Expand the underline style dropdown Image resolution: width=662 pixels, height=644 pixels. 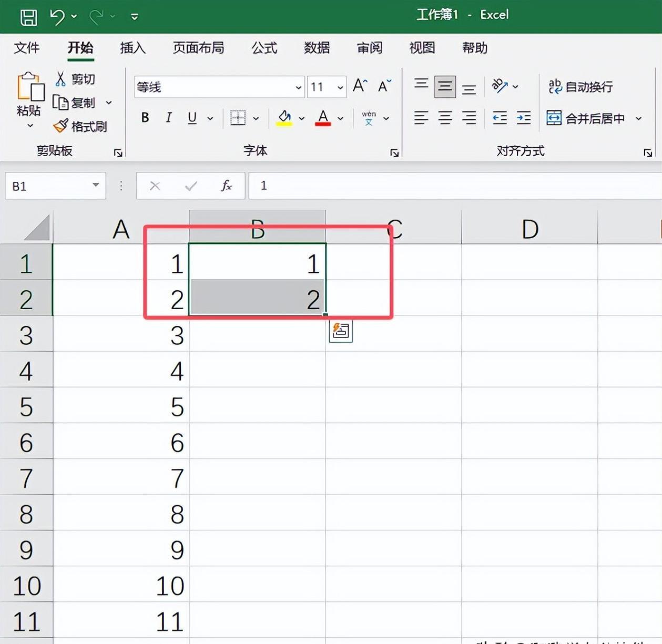pos(210,118)
